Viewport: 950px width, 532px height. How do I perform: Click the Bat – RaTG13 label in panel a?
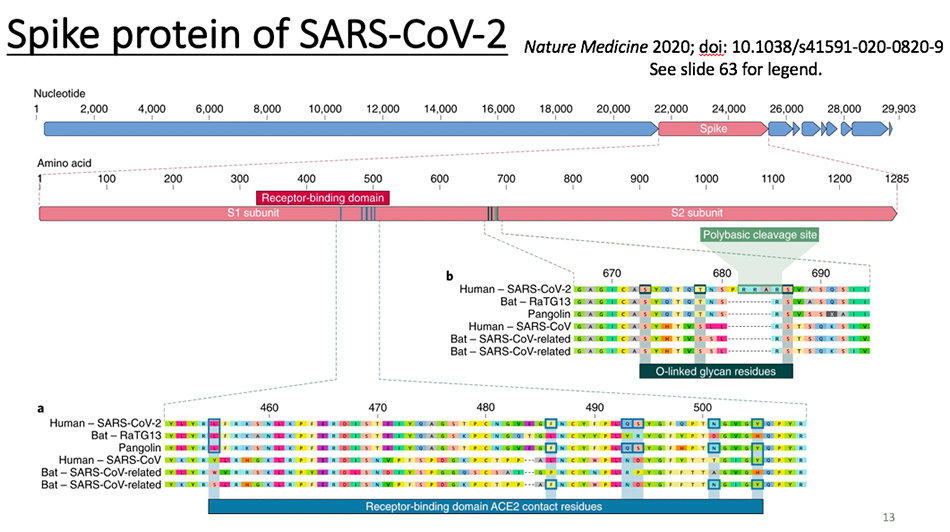point(126,436)
